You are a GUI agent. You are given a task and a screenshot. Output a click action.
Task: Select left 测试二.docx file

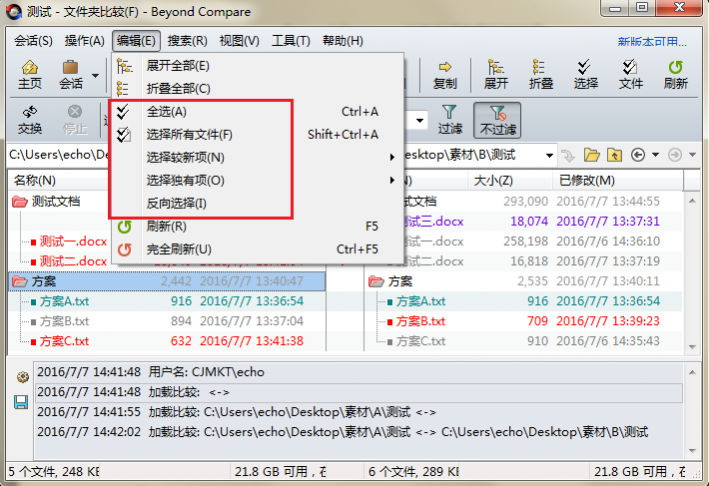point(73,261)
